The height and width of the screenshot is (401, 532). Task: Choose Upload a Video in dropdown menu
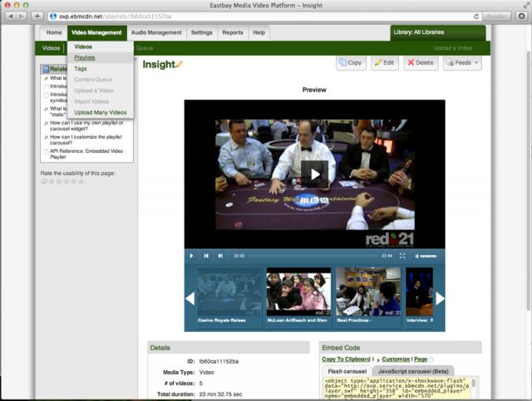(101, 90)
